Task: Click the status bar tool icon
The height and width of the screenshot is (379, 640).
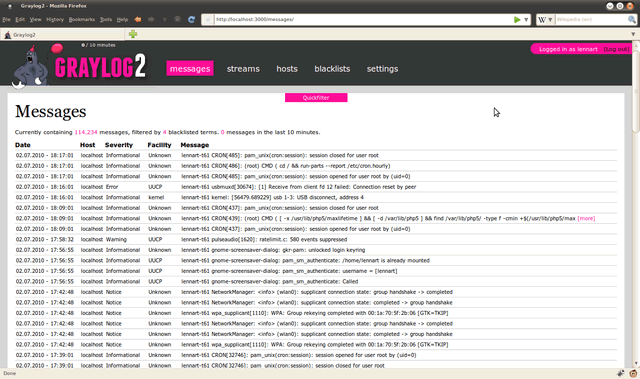Action: (x=621, y=373)
